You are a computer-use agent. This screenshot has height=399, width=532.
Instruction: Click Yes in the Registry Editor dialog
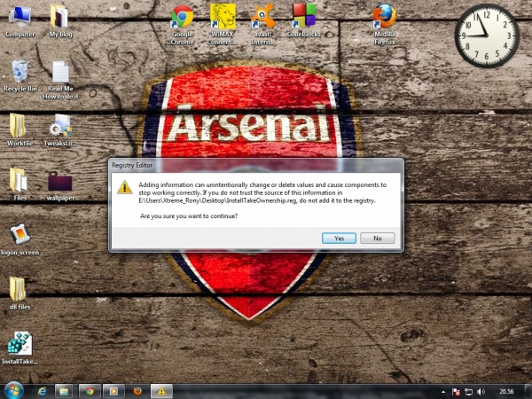click(339, 239)
